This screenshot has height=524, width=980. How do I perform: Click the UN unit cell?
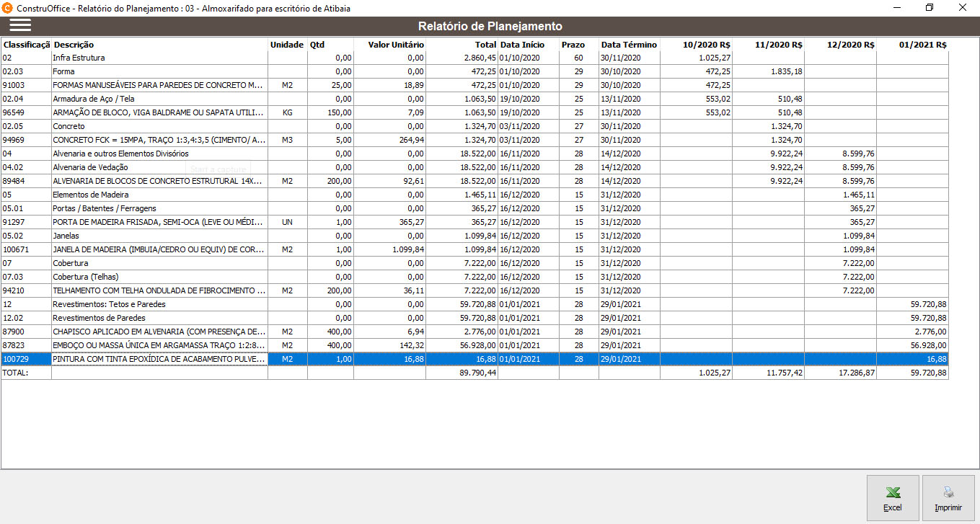point(287,222)
